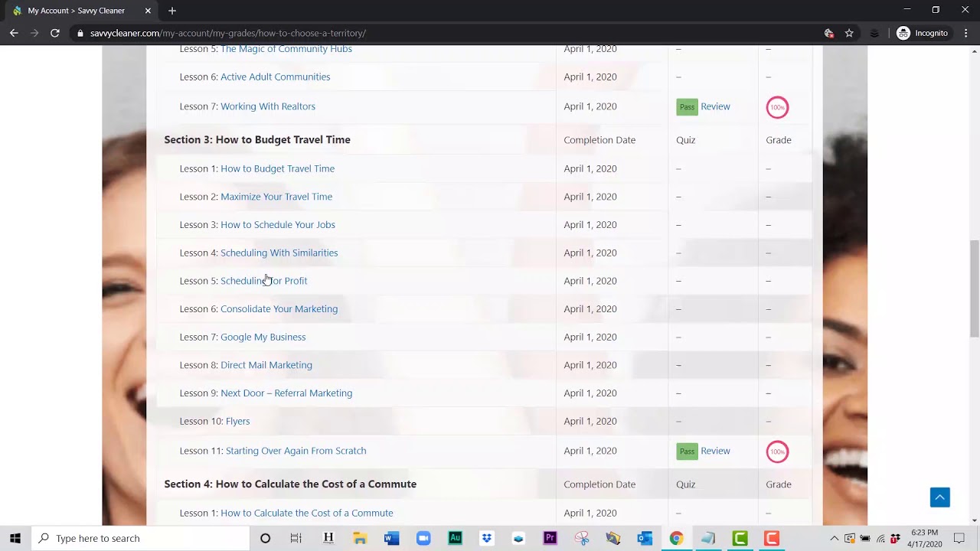980x551 pixels.
Task: Click April 1, 2020 date for Flyers lesson
Action: coord(590,421)
